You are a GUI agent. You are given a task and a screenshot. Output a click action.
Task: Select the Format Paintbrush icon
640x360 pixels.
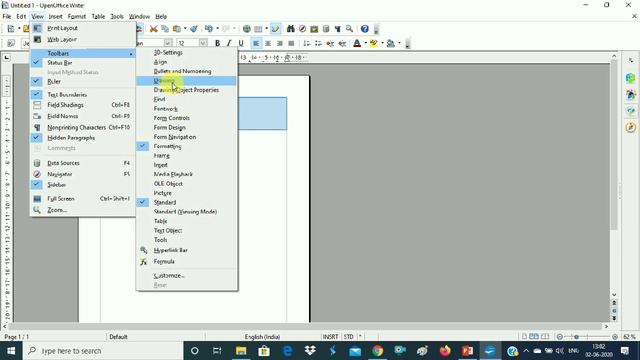coord(194,29)
